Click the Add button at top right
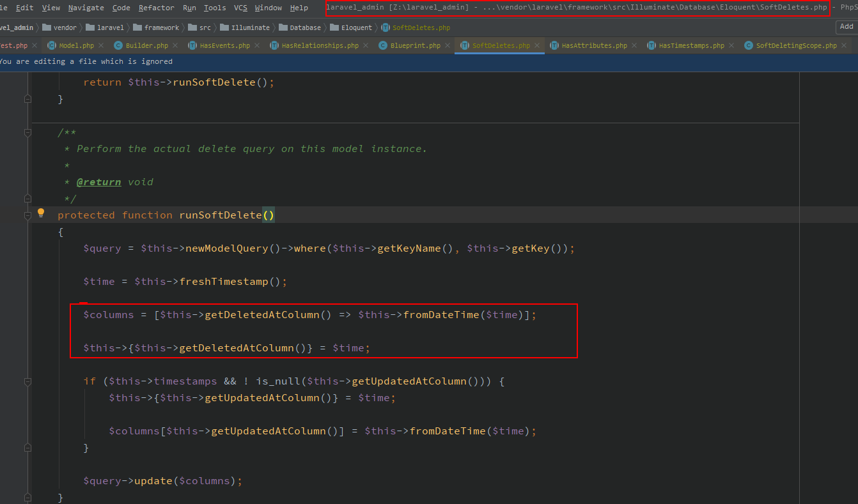This screenshot has height=504, width=858. [x=846, y=27]
